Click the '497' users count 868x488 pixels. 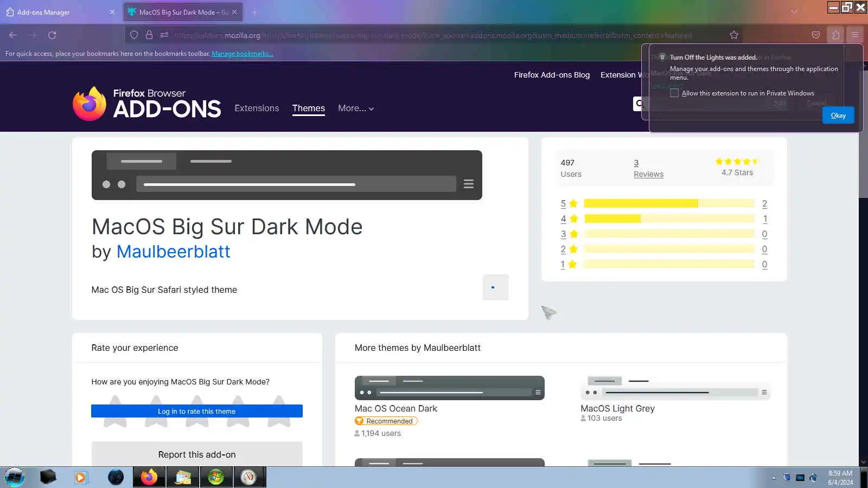tap(567, 163)
